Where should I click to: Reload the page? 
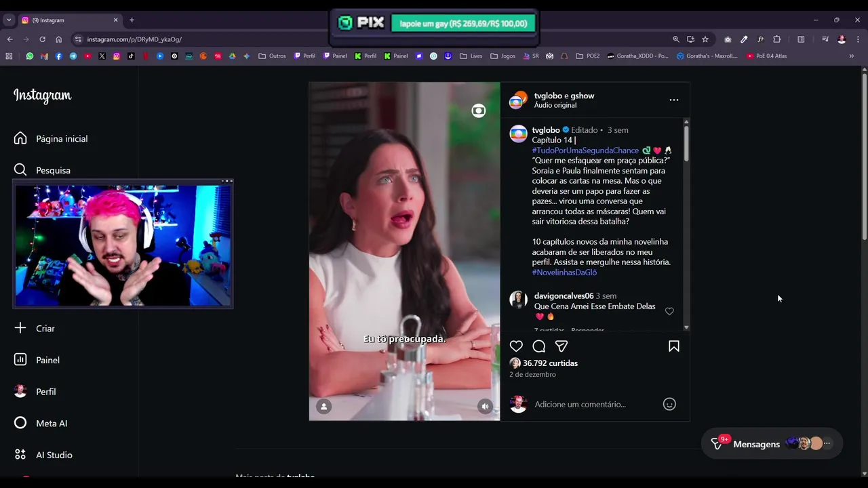tap(43, 39)
